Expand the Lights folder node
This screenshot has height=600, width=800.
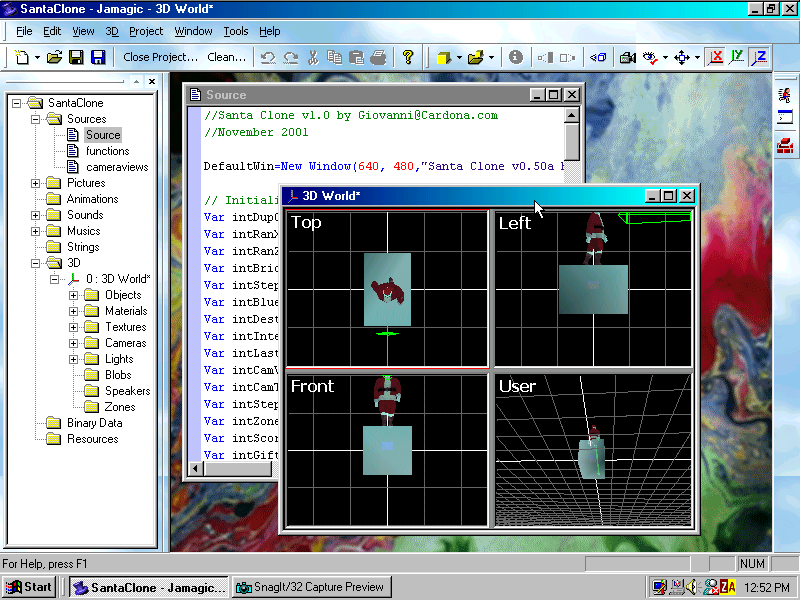tap(73, 359)
